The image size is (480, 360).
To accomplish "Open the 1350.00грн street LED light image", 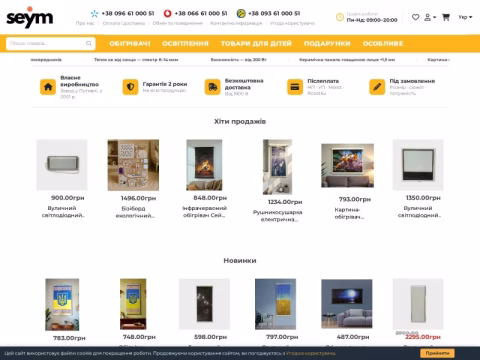I will point(418,165).
